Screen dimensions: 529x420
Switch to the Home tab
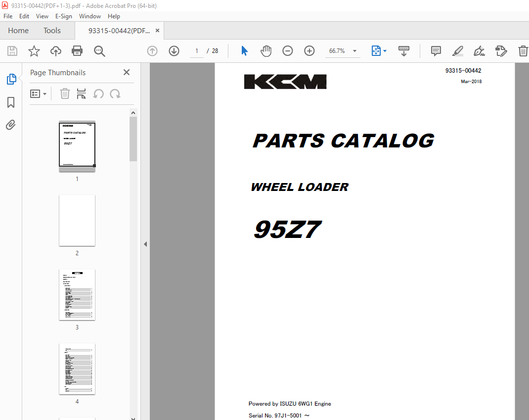point(18,30)
